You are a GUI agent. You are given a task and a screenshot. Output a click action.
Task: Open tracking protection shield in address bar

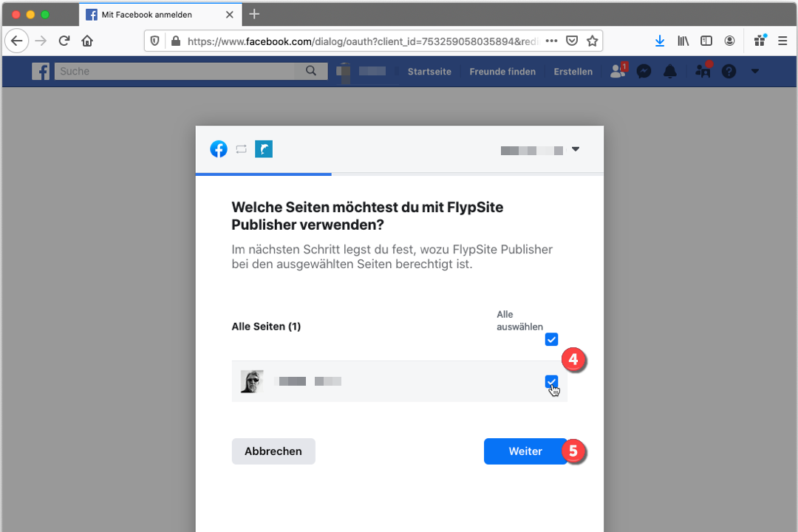pos(154,41)
